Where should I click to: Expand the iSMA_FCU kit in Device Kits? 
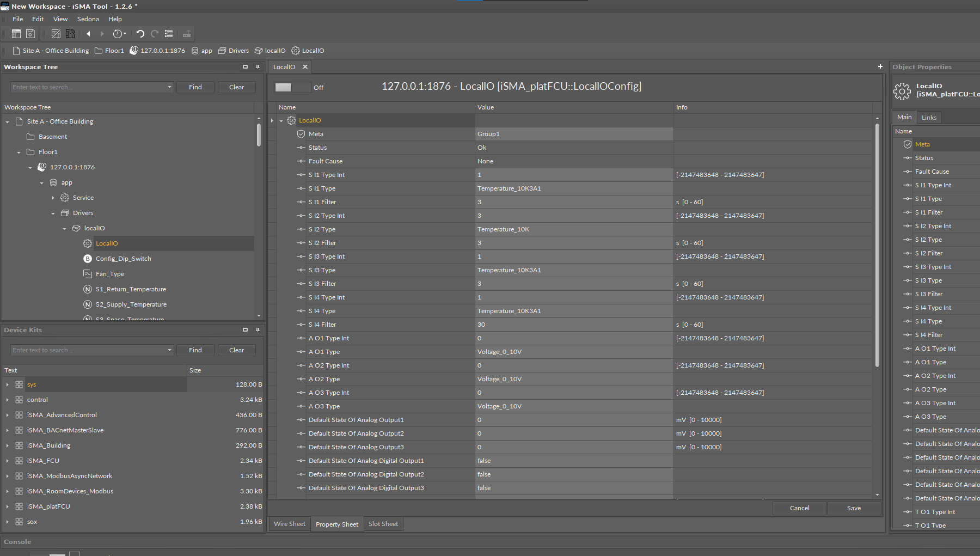click(8, 461)
